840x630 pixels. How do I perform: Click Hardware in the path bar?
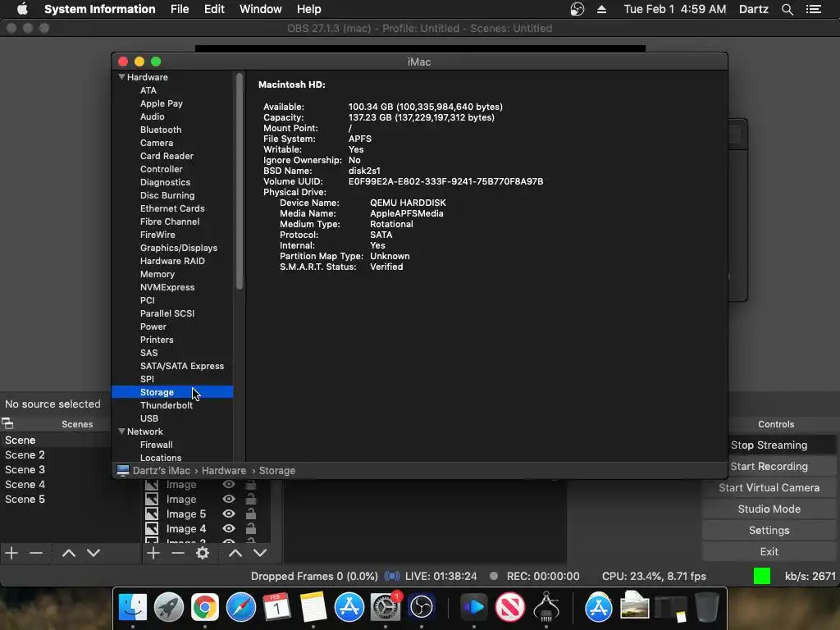223,470
